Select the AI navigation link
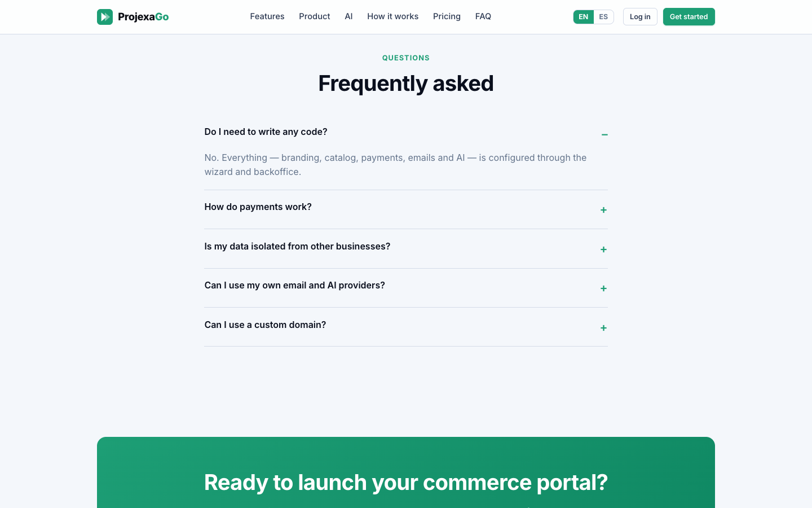812x508 pixels. tap(348, 16)
